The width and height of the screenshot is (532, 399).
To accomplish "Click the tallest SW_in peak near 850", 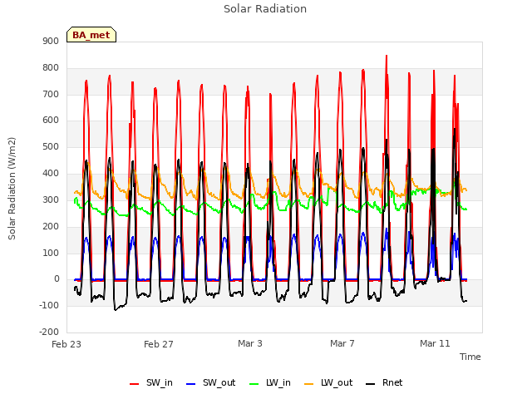I will [387, 56].
